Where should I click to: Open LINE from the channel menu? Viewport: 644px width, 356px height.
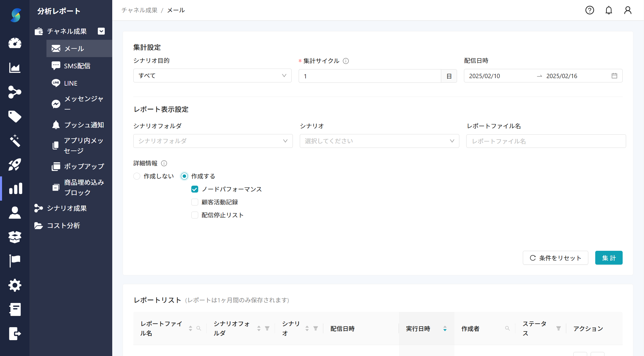[x=70, y=83]
